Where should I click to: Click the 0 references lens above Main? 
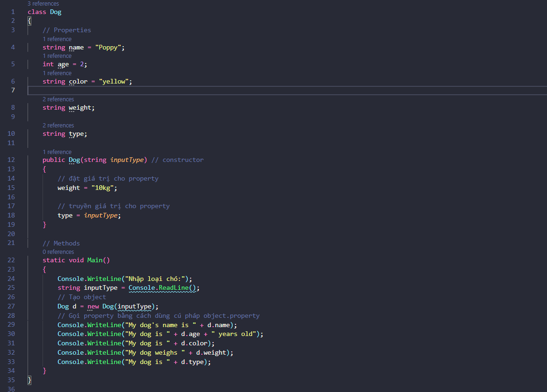coord(58,252)
